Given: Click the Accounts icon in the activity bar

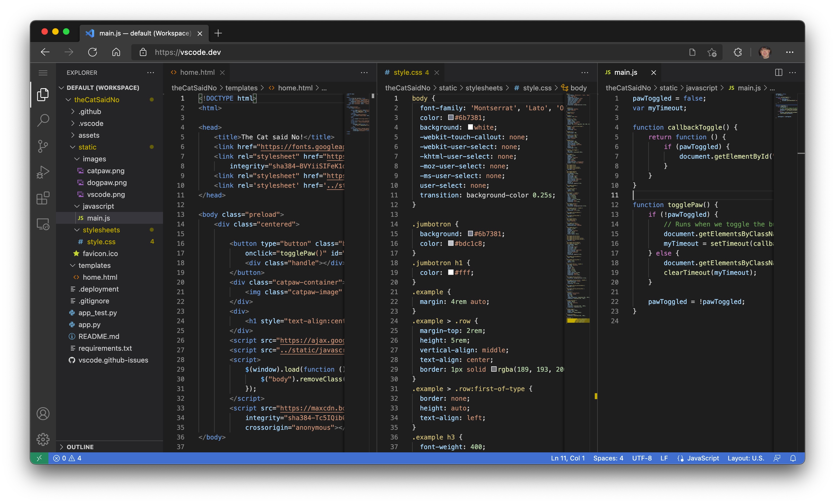Looking at the screenshot, I should pyautogui.click(x=43, y=414).
